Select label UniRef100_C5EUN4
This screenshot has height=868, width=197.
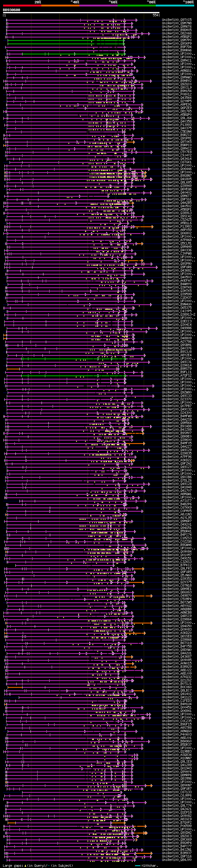177,131
